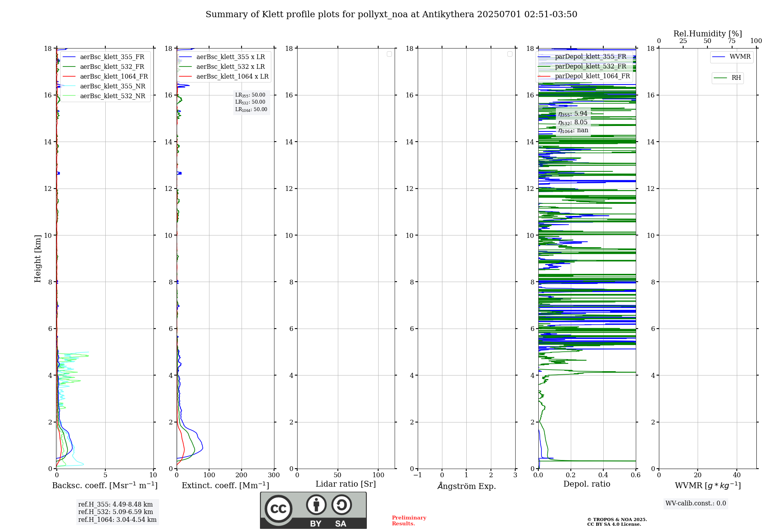Click the WVMR legend entry
Screen dimensions: 783x532
point(732,57)
